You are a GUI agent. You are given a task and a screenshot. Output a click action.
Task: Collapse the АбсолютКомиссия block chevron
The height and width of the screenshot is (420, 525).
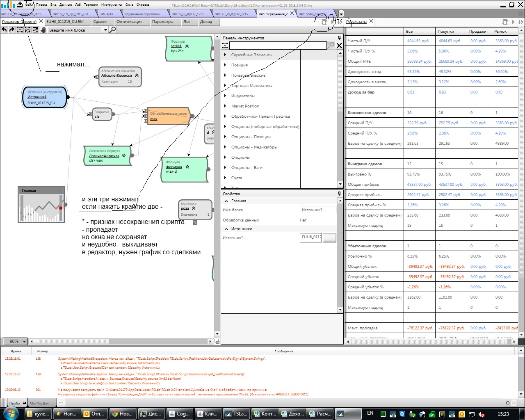137,75
